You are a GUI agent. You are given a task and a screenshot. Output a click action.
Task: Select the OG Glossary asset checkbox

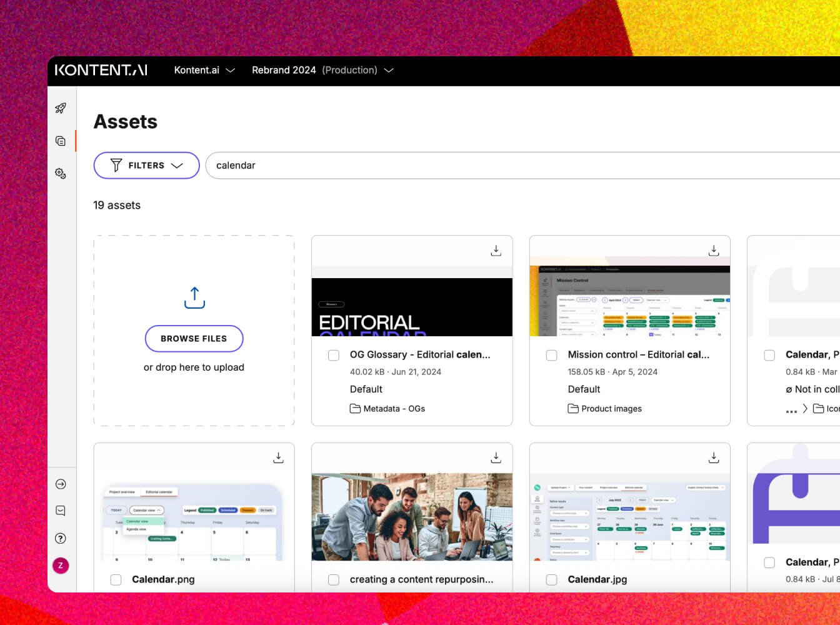[x=334, y=355]
